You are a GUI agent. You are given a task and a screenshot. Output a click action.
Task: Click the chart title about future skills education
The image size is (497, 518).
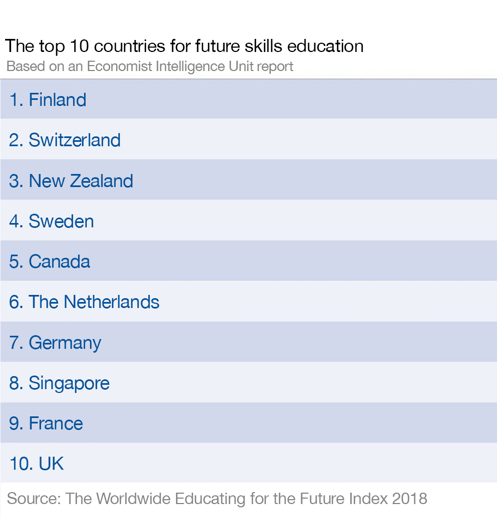[x=184, y=47]
